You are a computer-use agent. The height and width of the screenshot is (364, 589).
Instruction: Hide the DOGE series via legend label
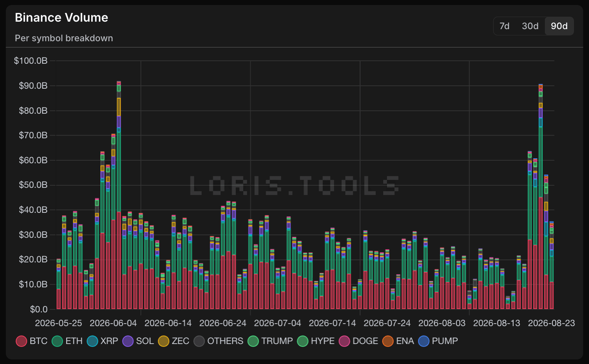click(365, 341)
